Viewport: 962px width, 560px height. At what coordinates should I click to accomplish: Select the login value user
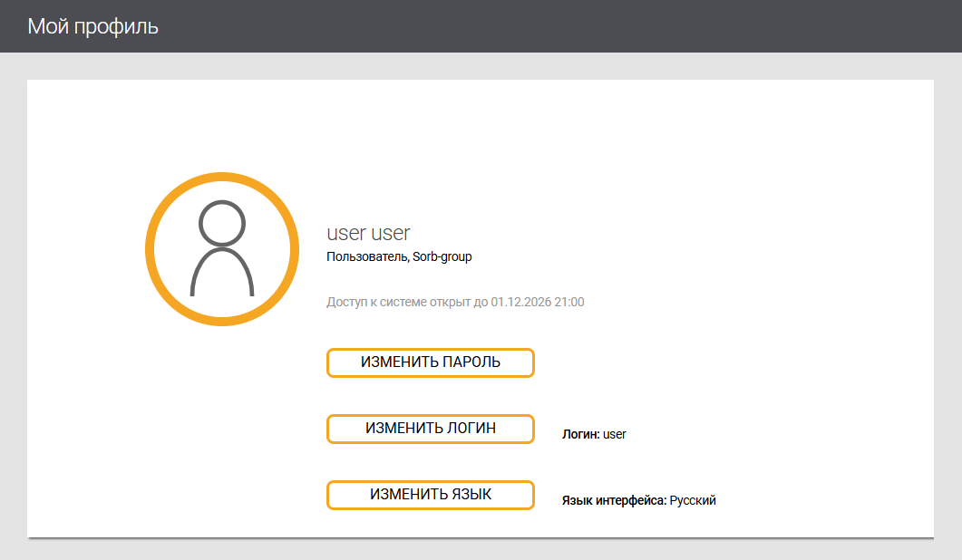pos(615,435)
